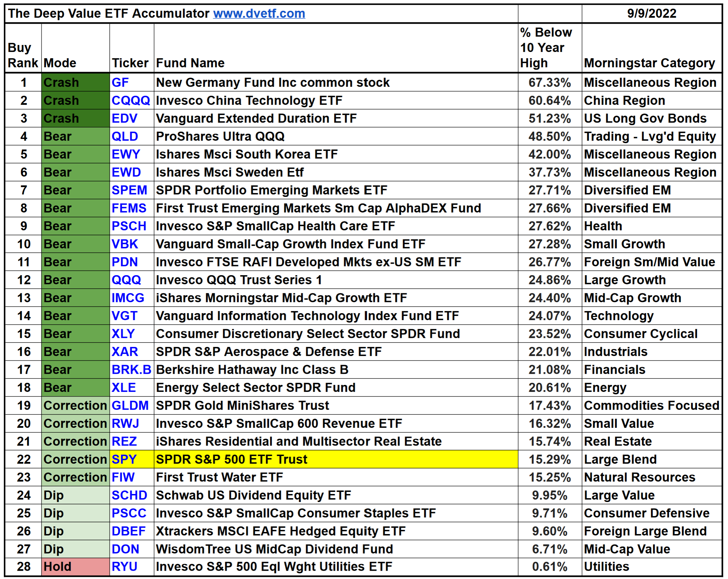Open the PSCC ticker link
728x579 pixels.
click(129, 513)
